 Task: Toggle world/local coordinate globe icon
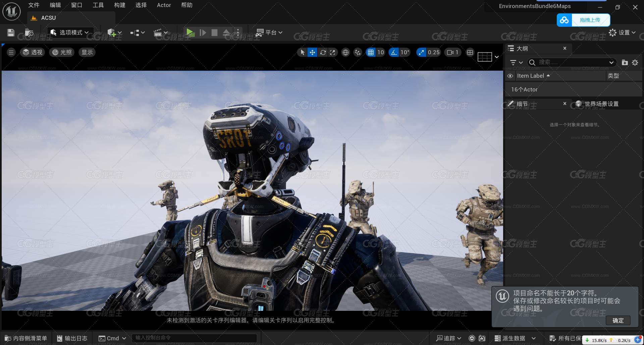coord(345,52)
